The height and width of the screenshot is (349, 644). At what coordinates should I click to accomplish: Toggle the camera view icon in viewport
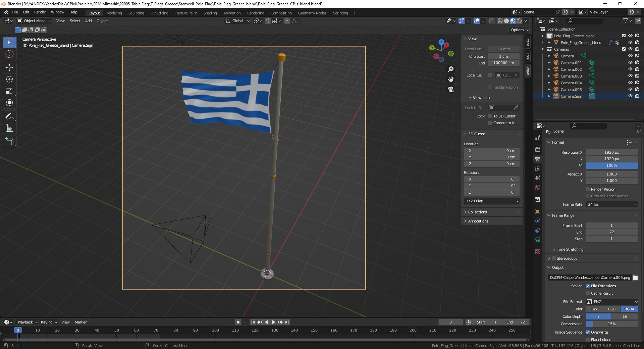[451, 89]
